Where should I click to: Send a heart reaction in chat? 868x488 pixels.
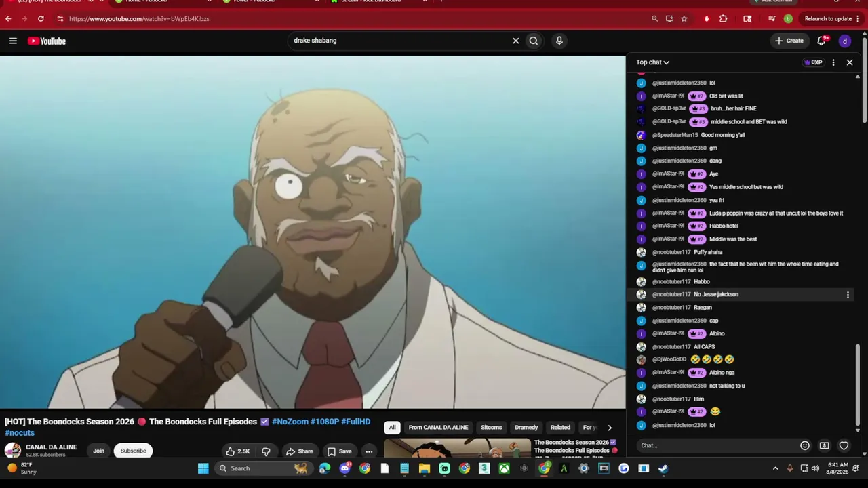[x=844, y=445]
